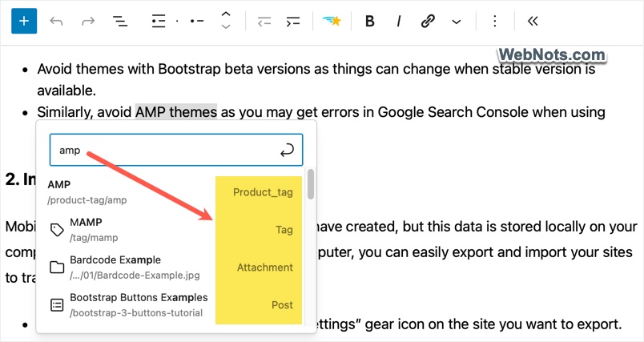Click the post icon beside Bootstrap Buttons
This screenshot has width=644, height=342.
coord(57,305)
